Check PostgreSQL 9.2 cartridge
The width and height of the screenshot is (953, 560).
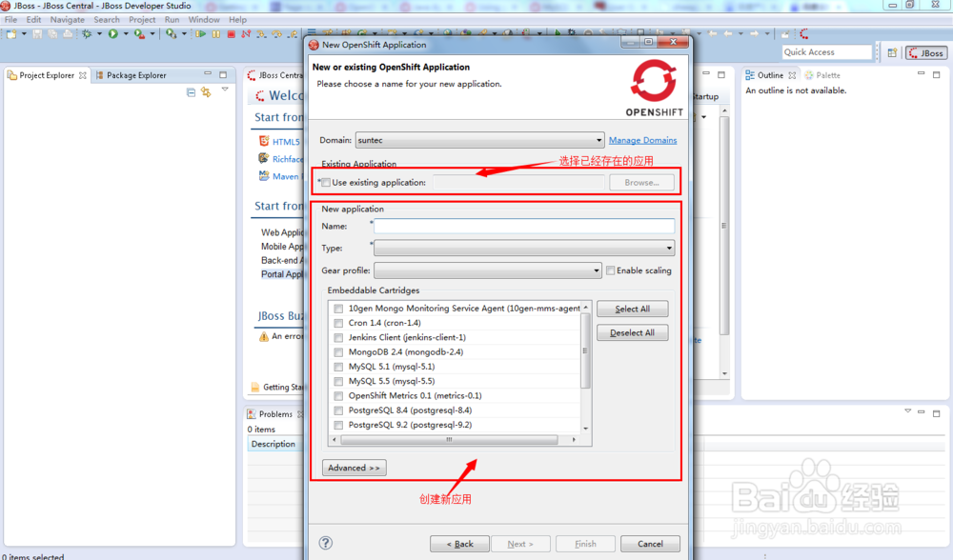(338, 425)
